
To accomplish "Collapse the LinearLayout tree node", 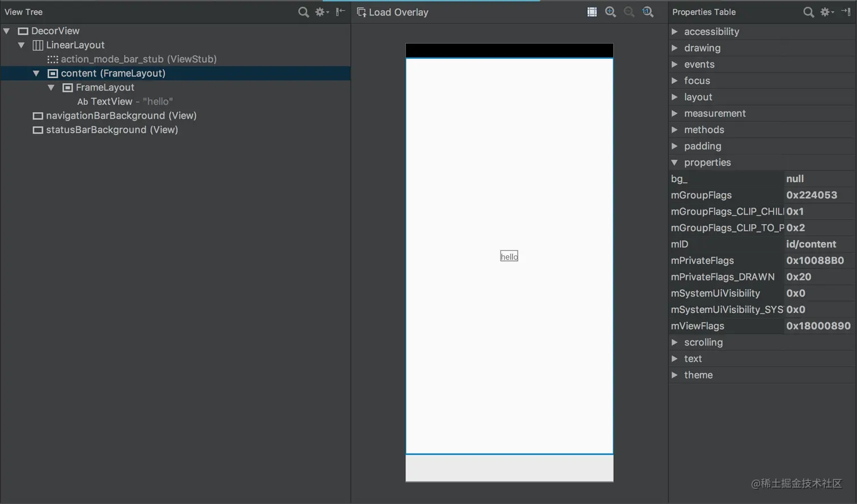I will tap(22, 45).
